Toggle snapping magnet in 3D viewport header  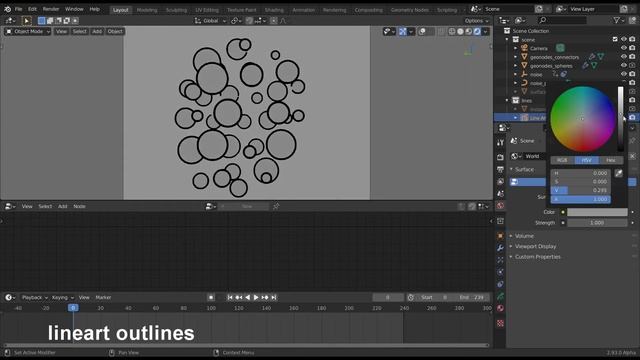coord(249,20)
